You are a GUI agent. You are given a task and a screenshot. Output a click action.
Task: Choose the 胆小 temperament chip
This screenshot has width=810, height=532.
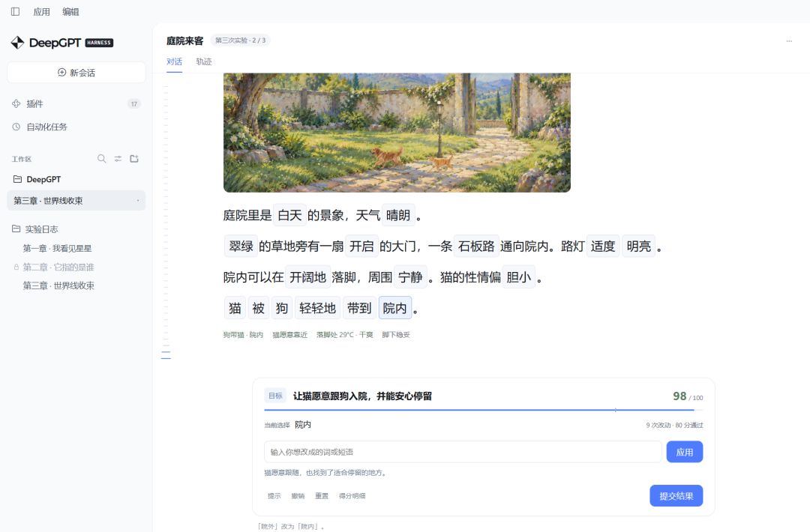pyautogui.click(x=519, y=277)
